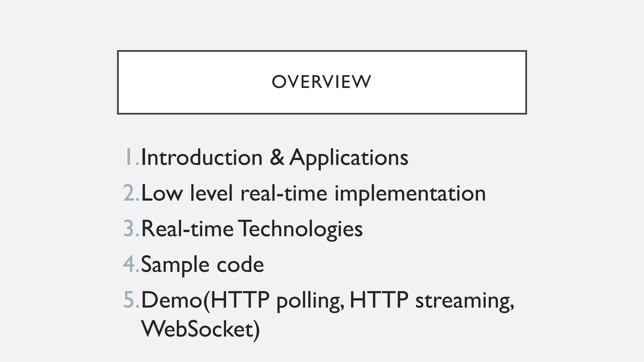Image resolution: width=644 pixels, height=362 pixels.
Task: Click Real-time in item three
Action: pyautogui.click(x=187, y=228)
